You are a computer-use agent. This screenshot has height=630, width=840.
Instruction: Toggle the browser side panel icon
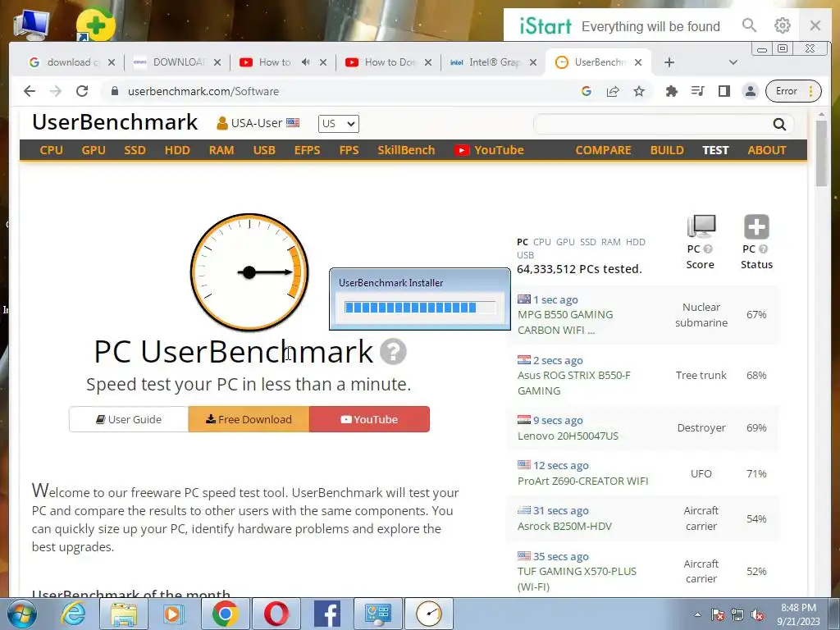coord(724,91)
